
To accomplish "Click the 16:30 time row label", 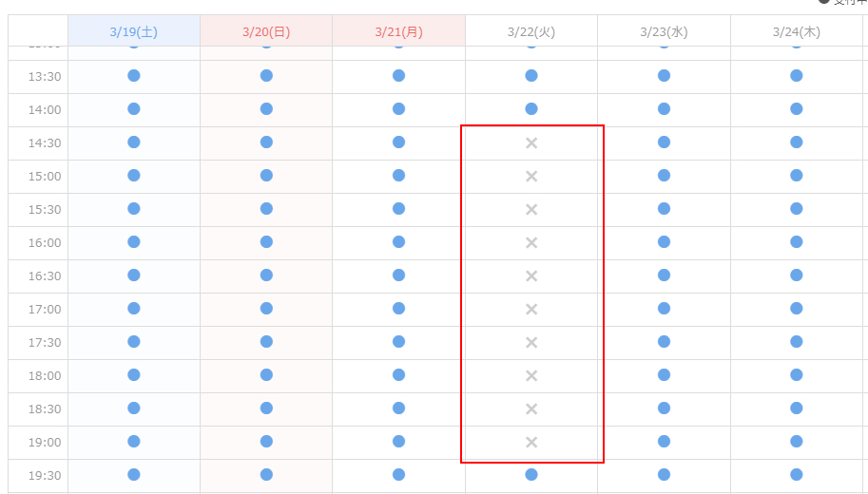I will pos(46,276).
